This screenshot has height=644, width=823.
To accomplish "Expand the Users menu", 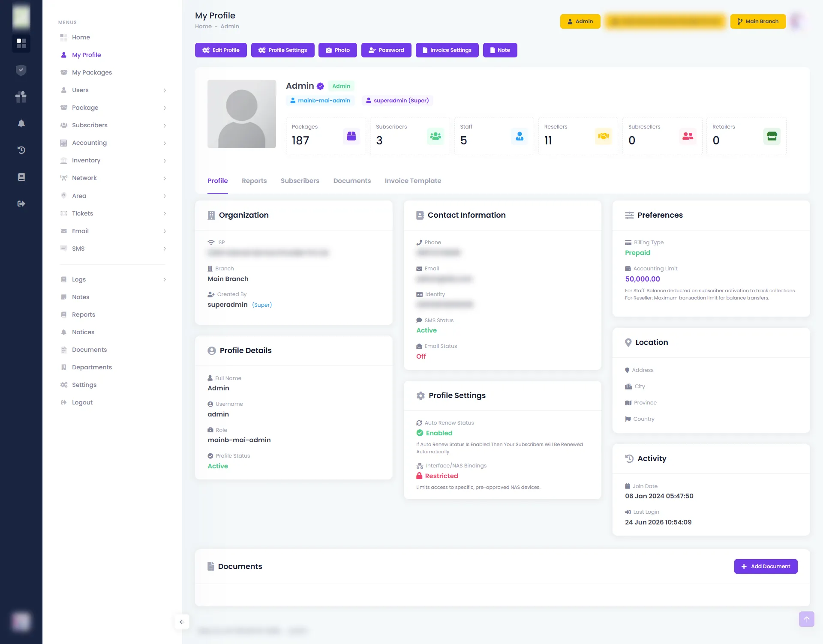I will (113, 90).
